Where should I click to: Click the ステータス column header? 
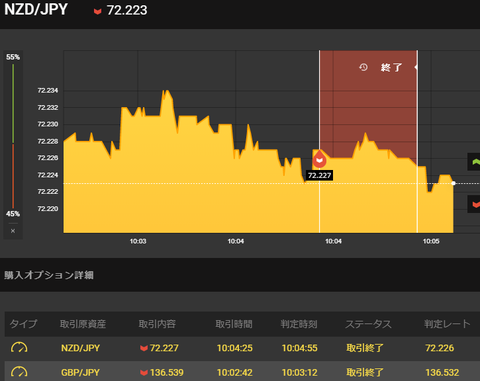click(x=368, y=324)
